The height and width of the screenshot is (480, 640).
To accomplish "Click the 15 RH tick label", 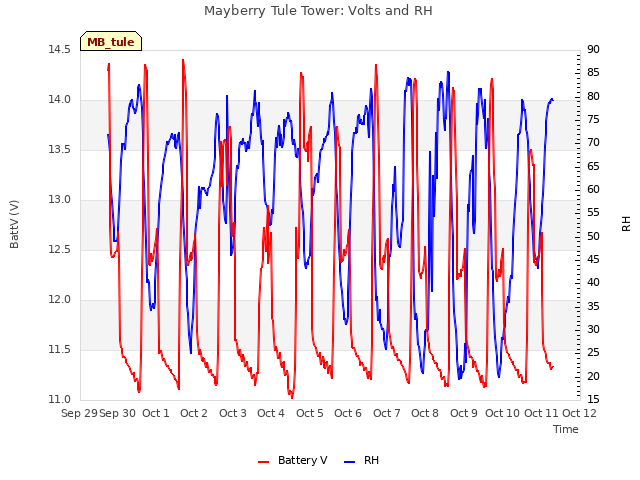I will [593, 400].
